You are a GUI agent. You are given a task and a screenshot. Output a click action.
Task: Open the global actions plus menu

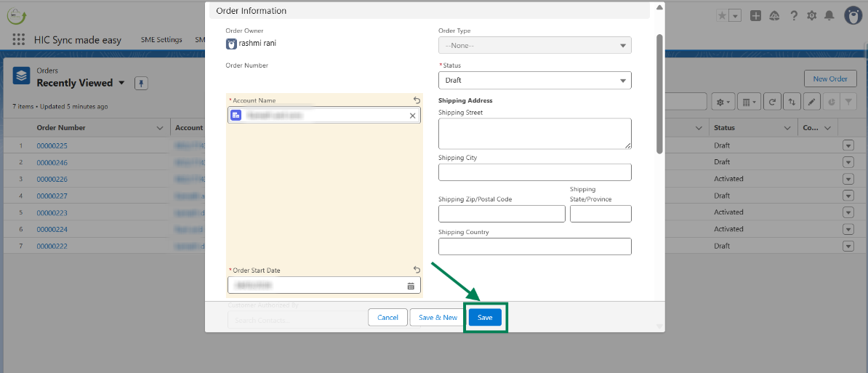pyautogui.click(x=756, y=16)
